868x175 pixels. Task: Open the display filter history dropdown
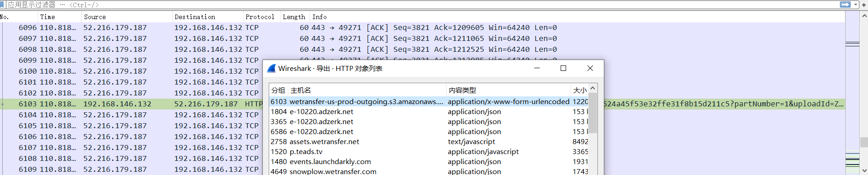point(856,5)
